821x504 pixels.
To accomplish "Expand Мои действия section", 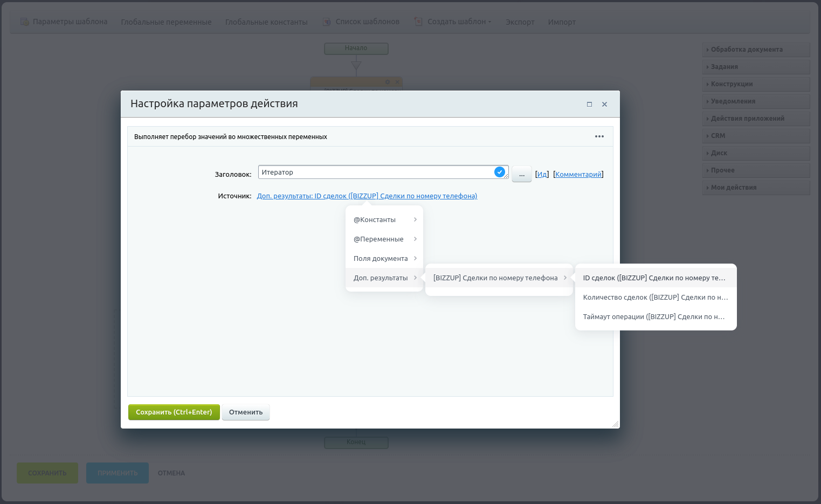I will (756, 188).
